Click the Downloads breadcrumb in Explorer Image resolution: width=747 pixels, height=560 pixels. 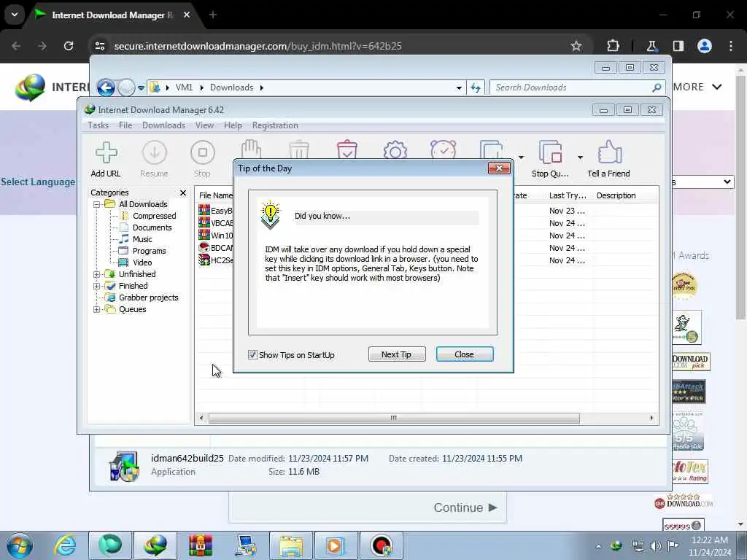coord(231,87)
